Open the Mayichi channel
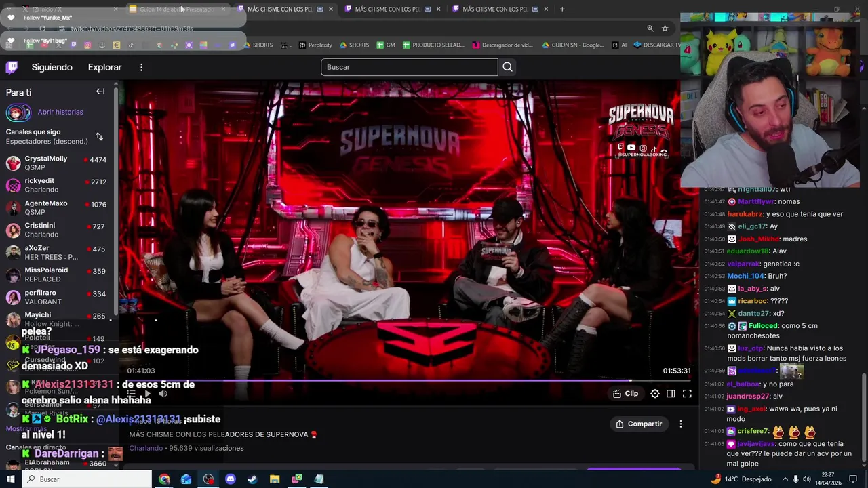The width and height of the screenshot is (868, 488). [58, 319]
